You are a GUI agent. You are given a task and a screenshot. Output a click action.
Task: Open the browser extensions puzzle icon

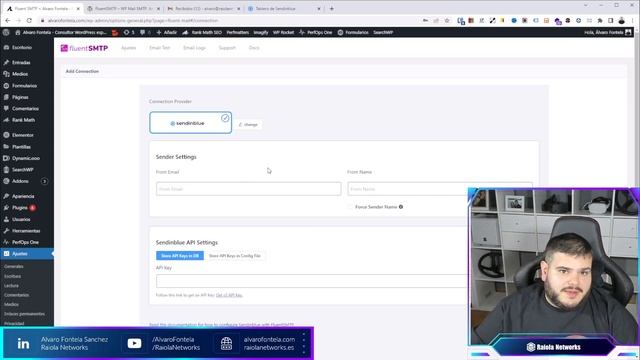[600, 20]
